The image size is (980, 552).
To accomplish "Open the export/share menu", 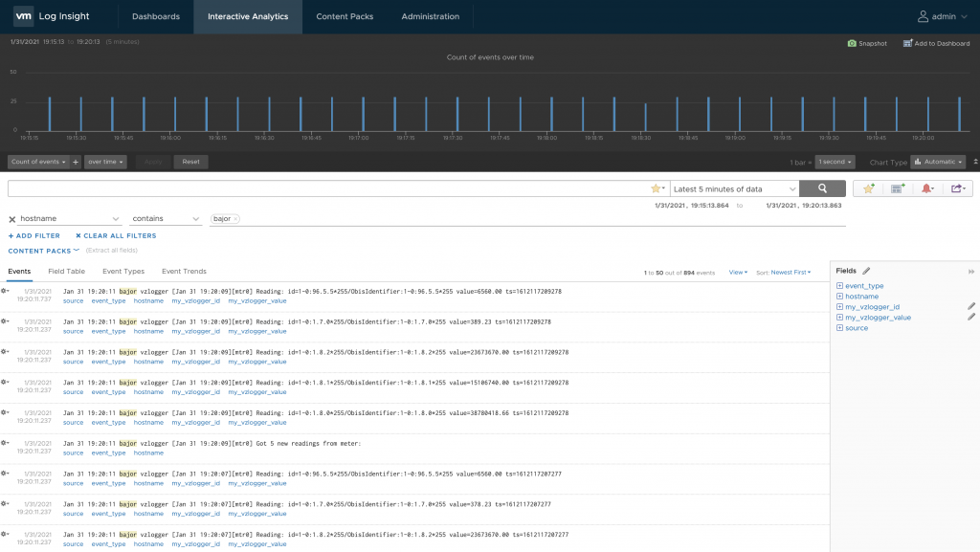I will point(957,188).
